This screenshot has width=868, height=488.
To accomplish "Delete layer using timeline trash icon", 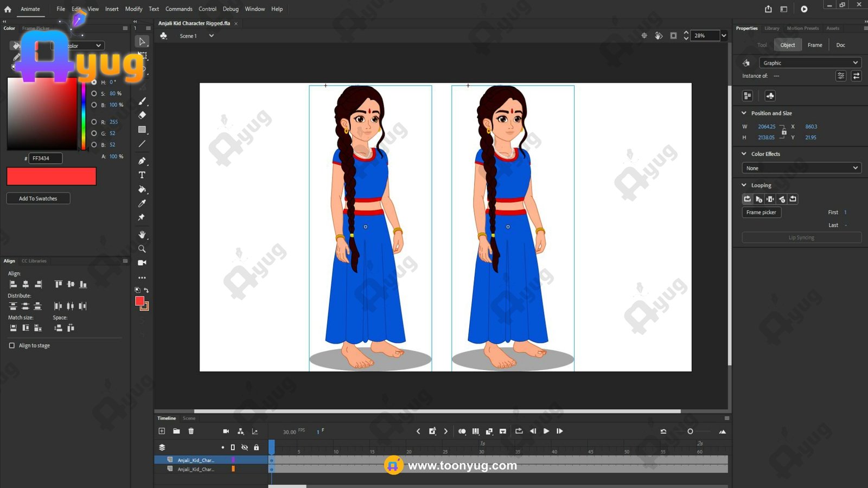I will click(191, 431).
